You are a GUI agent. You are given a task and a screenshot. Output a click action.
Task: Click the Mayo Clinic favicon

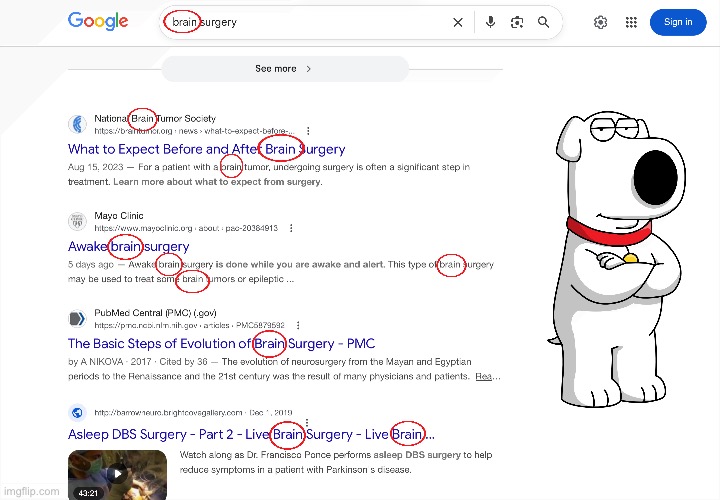77,221
